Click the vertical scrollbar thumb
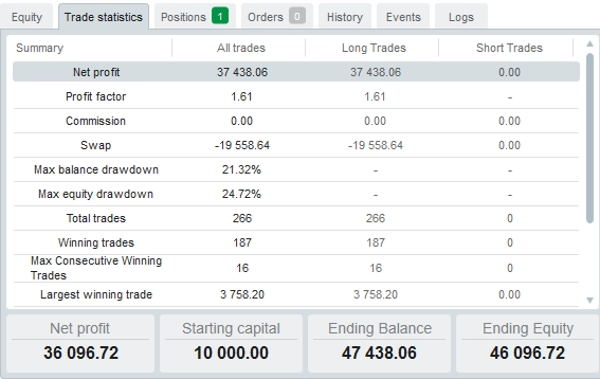Image resolution: width=600 pixels, height=379 pixels. 590,138
